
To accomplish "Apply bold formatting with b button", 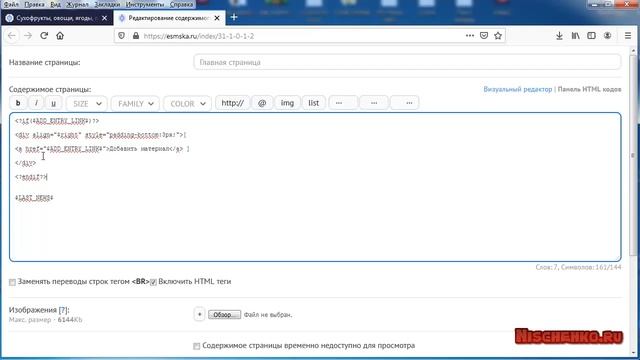I will [x=18, y=103].
